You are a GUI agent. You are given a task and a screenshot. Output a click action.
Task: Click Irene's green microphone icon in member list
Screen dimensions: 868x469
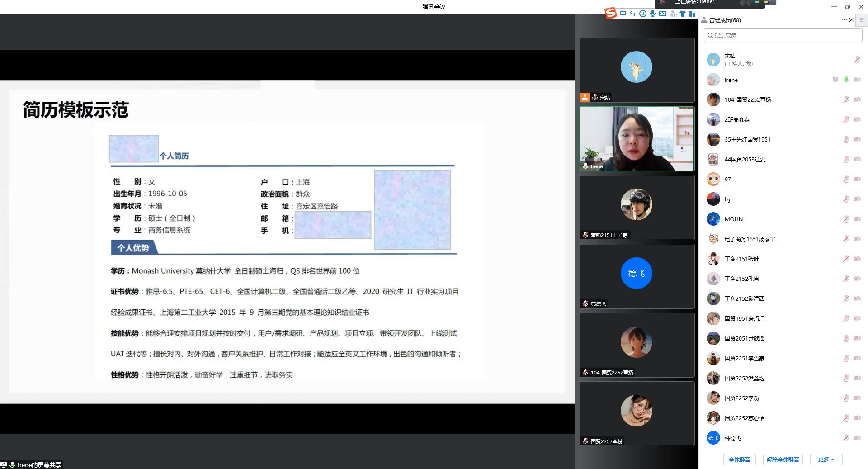coord(846,80)
